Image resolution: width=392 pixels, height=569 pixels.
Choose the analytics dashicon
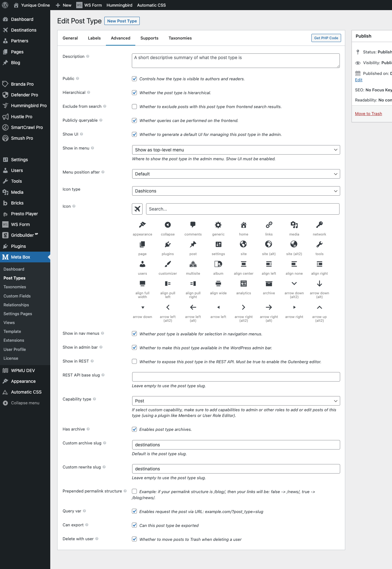pyautogui.click(x=243, y=284)
